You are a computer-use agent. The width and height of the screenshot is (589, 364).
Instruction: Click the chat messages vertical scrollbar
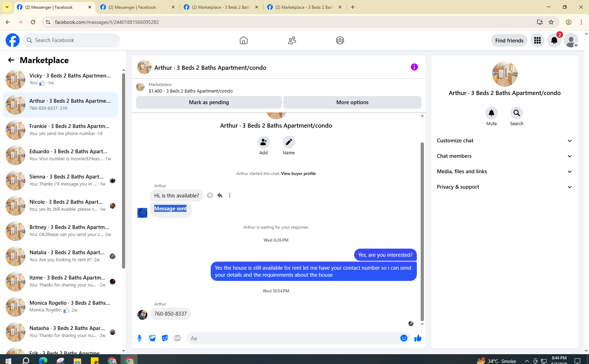tap(422, 231)
